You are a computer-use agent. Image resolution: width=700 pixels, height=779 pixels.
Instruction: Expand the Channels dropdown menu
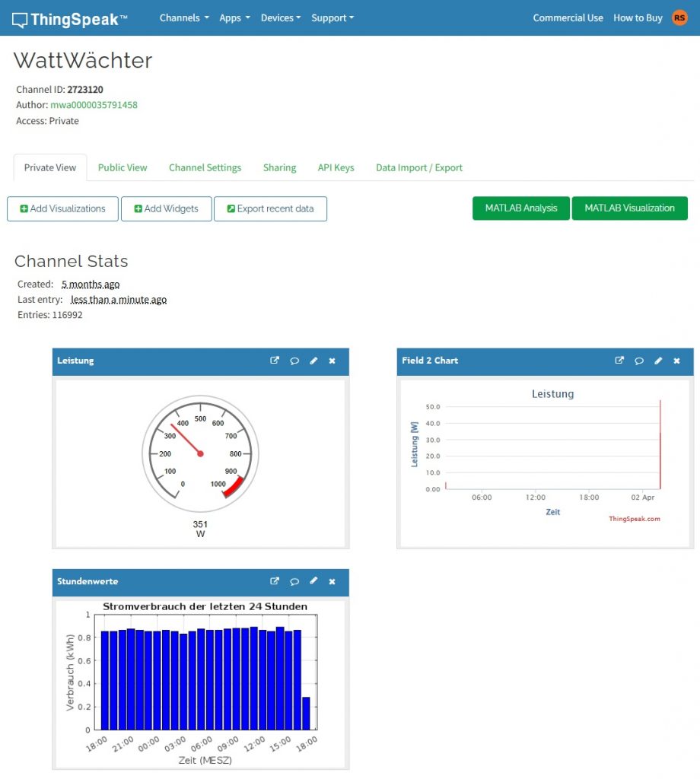[184, 17]
